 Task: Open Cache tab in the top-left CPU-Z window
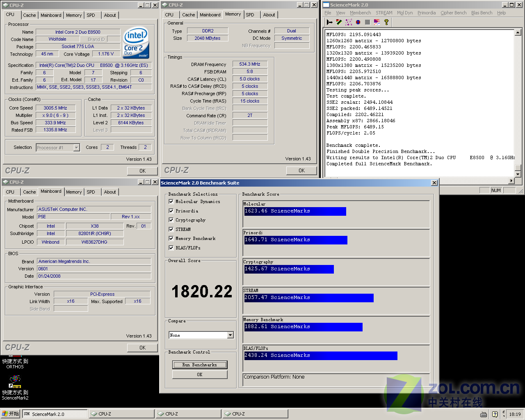click(29, 15)
